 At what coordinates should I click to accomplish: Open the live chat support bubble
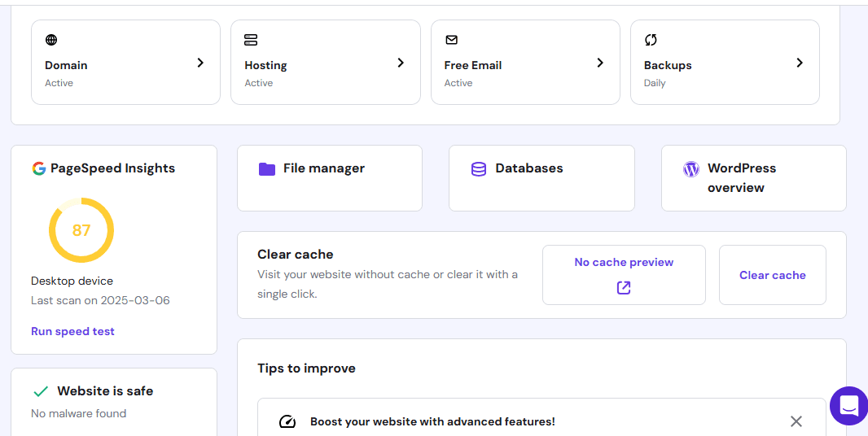click(x=848, y=405)
